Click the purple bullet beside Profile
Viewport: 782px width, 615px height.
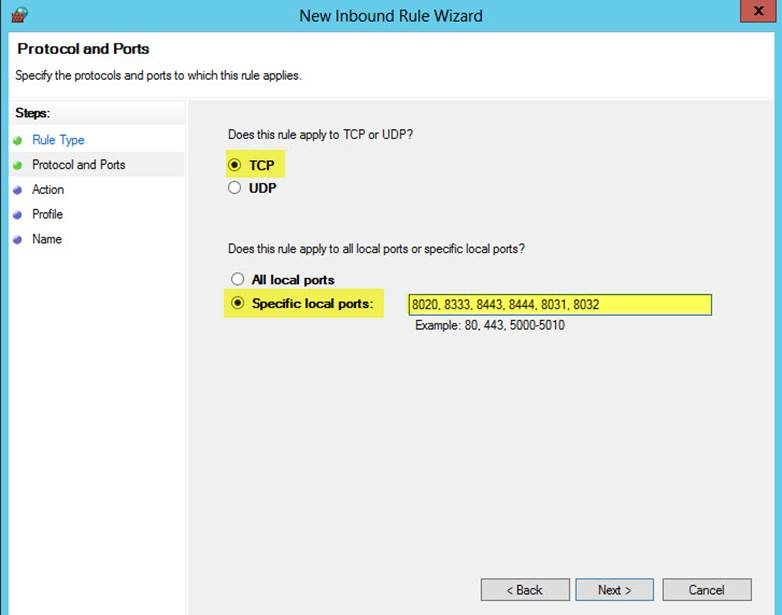click(18, 215)
